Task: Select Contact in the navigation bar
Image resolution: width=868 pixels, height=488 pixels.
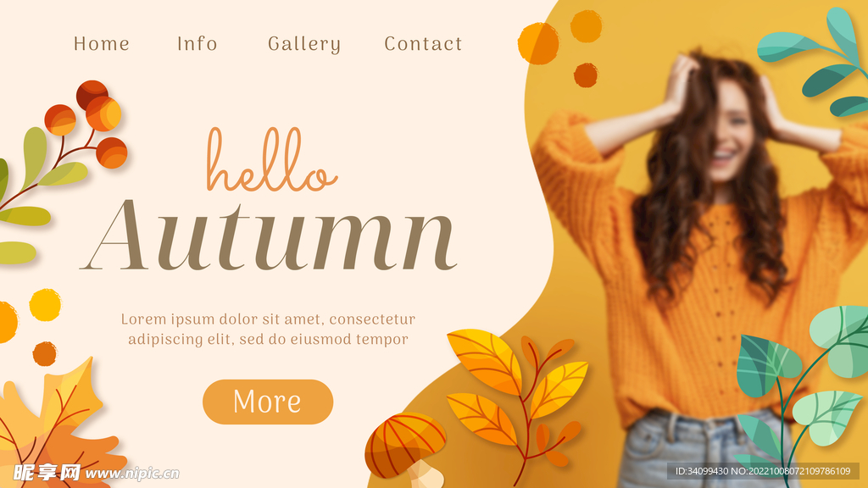Action: pos(423,44)
